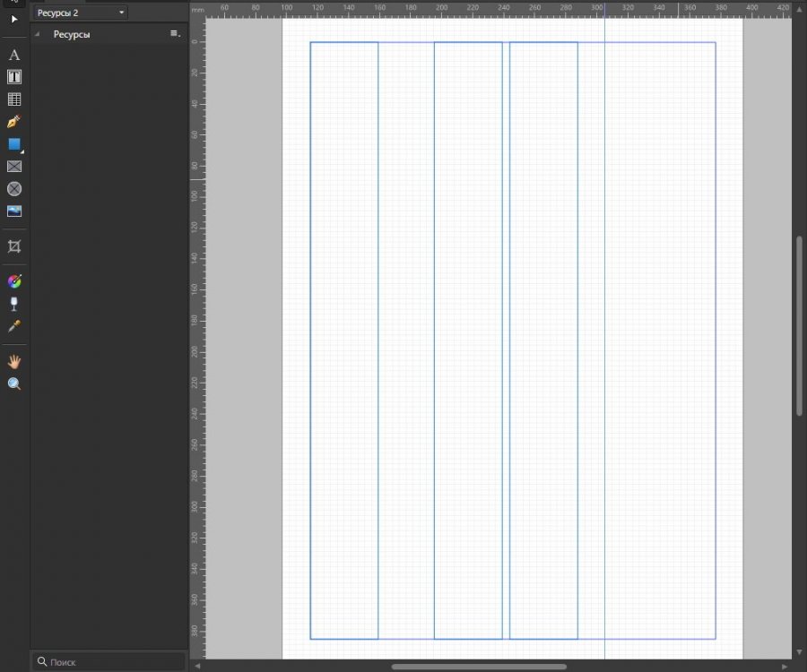Select the Vector Crop tool
This screenshot has width=807, height=672.
tap(14, 246)
